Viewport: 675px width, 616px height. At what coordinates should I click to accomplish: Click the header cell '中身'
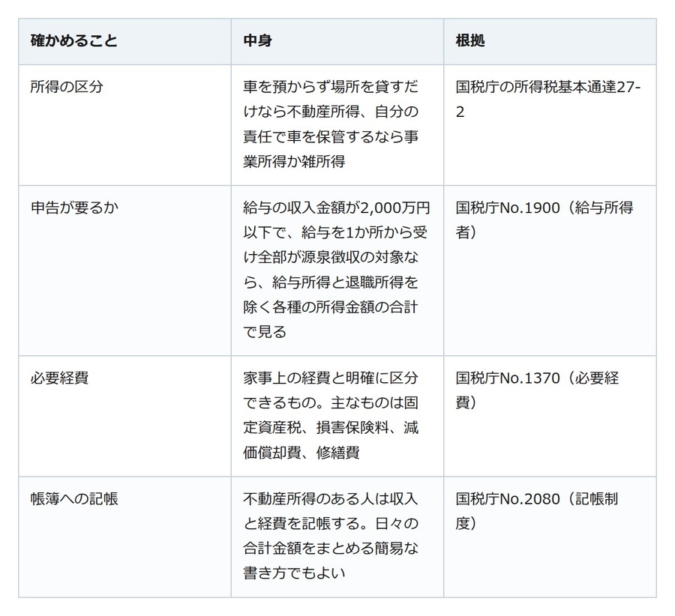[337, 41]
